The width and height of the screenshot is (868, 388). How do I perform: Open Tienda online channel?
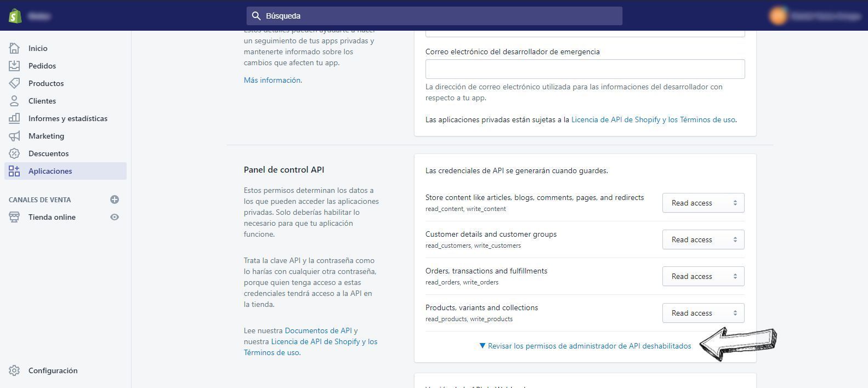coord(52,217)
